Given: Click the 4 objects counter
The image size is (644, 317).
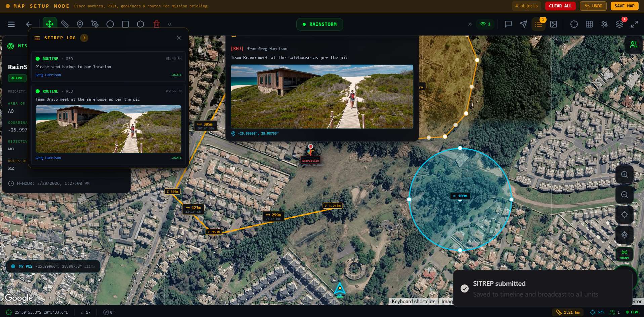Looking at the screenshot, I should pos(526,6).
